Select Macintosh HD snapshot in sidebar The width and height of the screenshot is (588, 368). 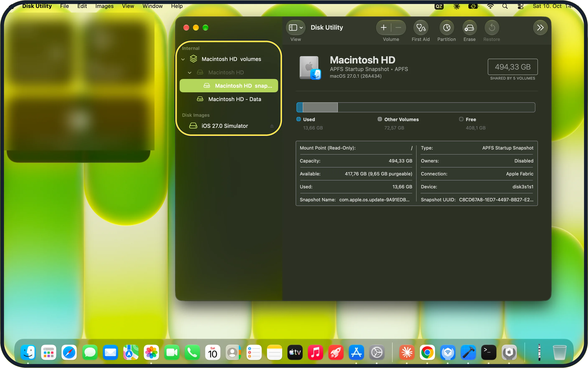[x=229, y=86]
